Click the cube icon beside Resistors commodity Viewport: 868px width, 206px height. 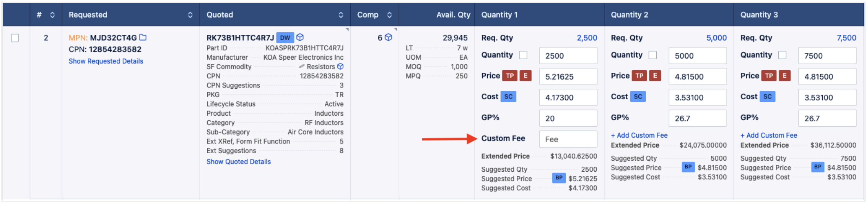click(x=340, y=67)
